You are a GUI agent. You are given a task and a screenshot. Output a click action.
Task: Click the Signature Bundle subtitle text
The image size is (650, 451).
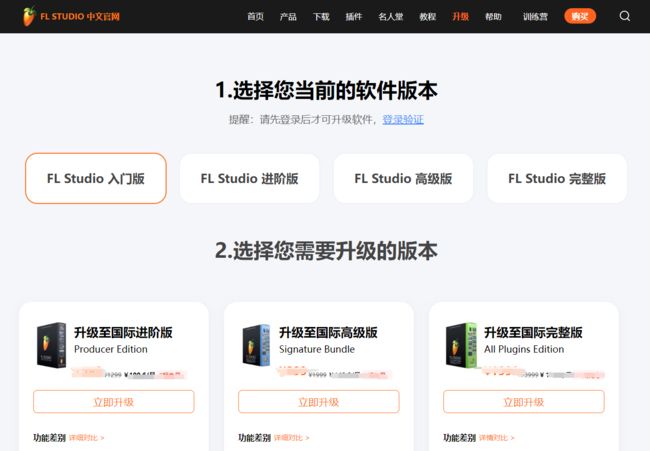(x=317, y=349)
